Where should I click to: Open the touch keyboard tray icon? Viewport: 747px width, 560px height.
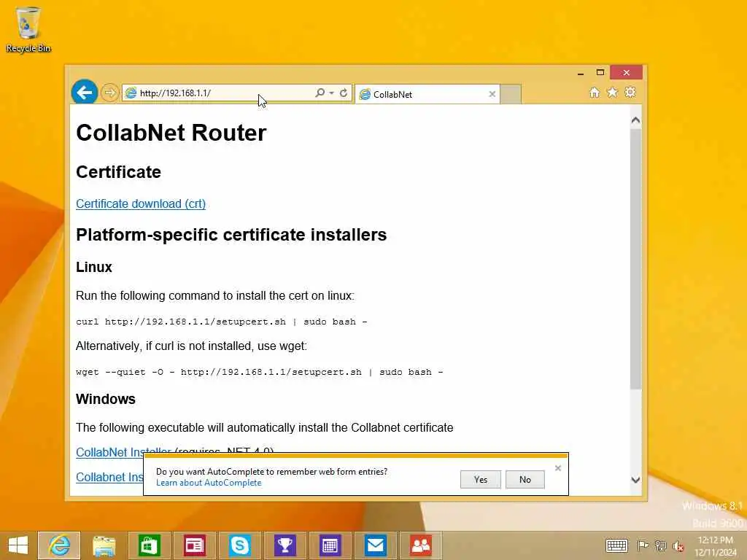click(x=616, y=545)
